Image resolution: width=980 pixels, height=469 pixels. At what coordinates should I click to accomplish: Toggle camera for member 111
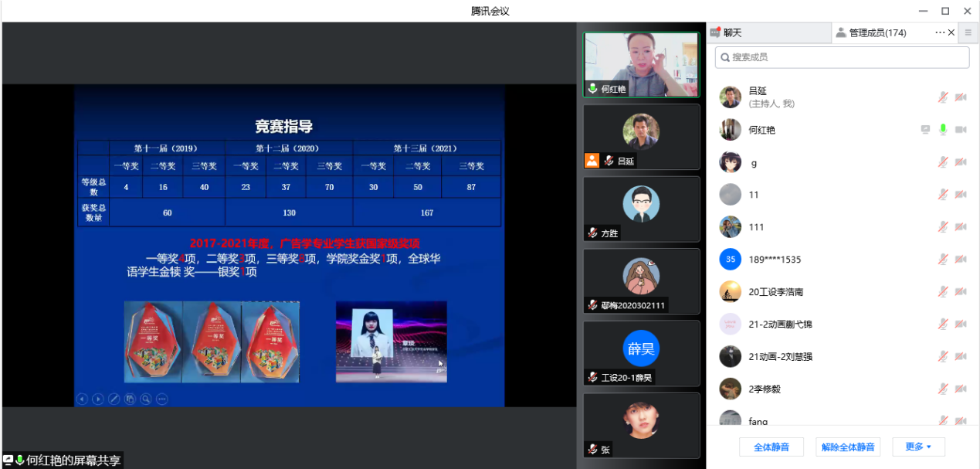pyautogui.click(x=961, y=227)
